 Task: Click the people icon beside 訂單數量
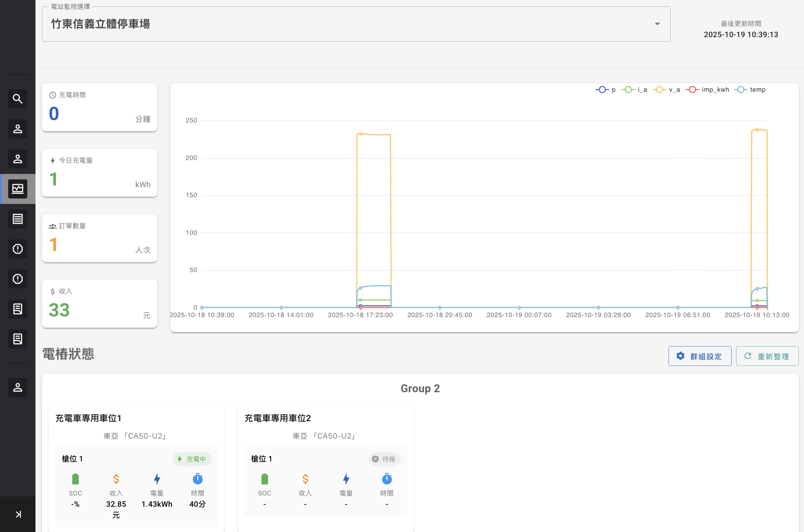pyautogui.click(x=53, y=226)
